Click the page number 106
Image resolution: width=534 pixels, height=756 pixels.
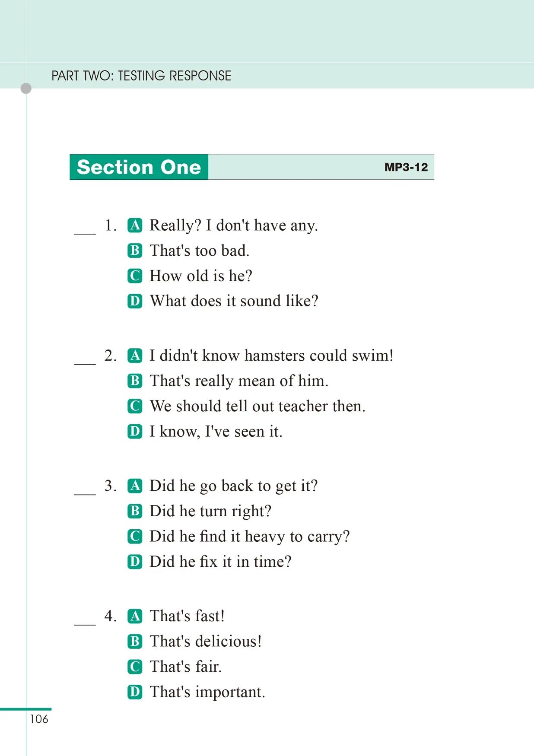tap(39, 719)
